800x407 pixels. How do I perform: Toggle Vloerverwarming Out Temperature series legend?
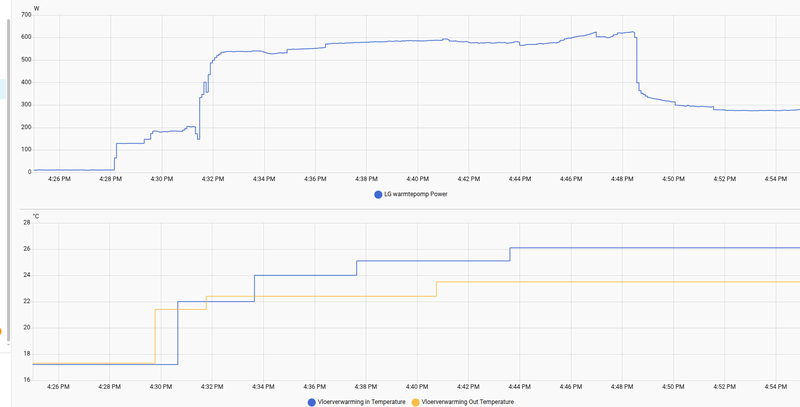tap(463, 402)
